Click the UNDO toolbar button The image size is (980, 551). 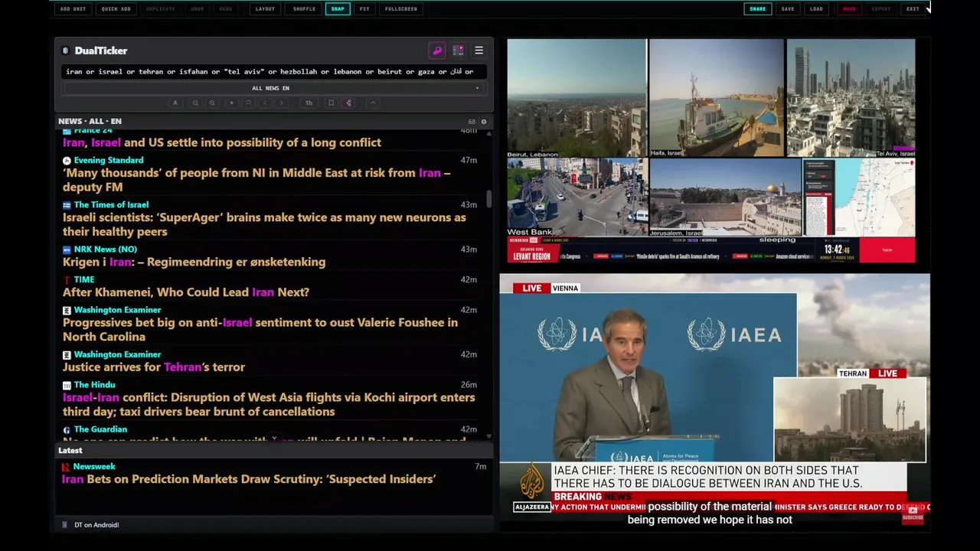point(198,9)
